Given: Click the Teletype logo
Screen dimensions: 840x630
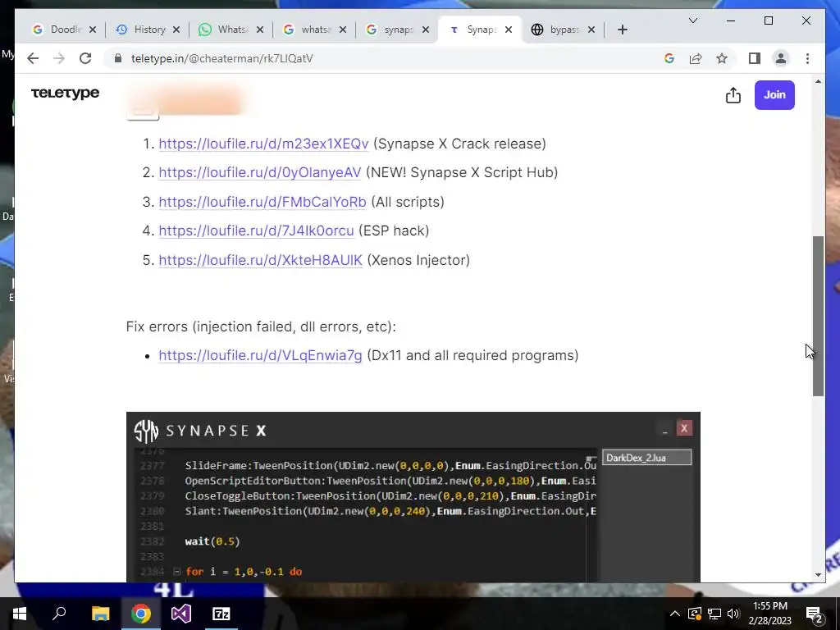Looking at the screenshot, I should [66, 94].
